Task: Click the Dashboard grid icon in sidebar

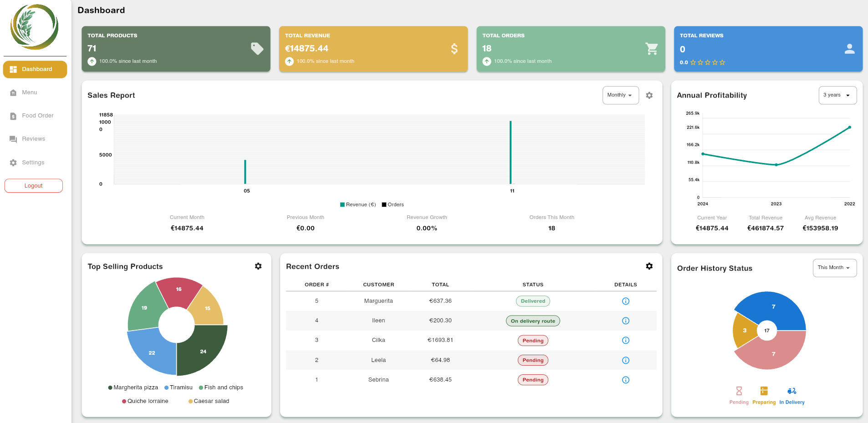Action: pyautogui.click(x=13, y=69)
